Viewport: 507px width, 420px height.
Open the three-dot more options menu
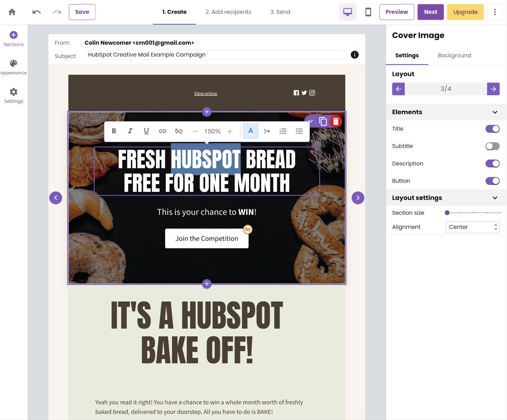click(495, 12)
